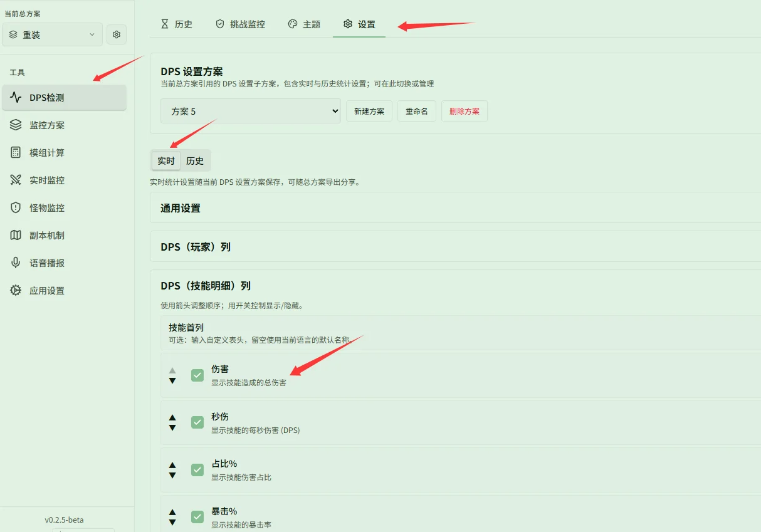The image size is (761, 532).
Task: Click the 模组计算 calculator icon
Action: [x=16, y=153]
